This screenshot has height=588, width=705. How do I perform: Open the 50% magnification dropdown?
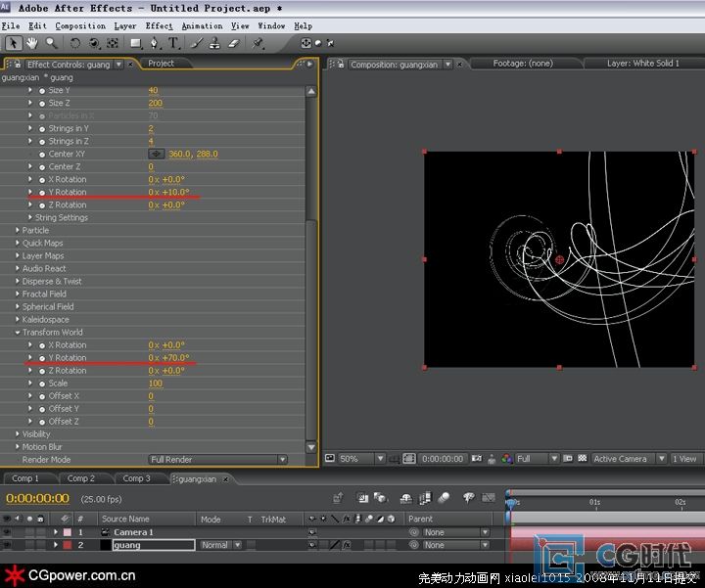(361, 459)
